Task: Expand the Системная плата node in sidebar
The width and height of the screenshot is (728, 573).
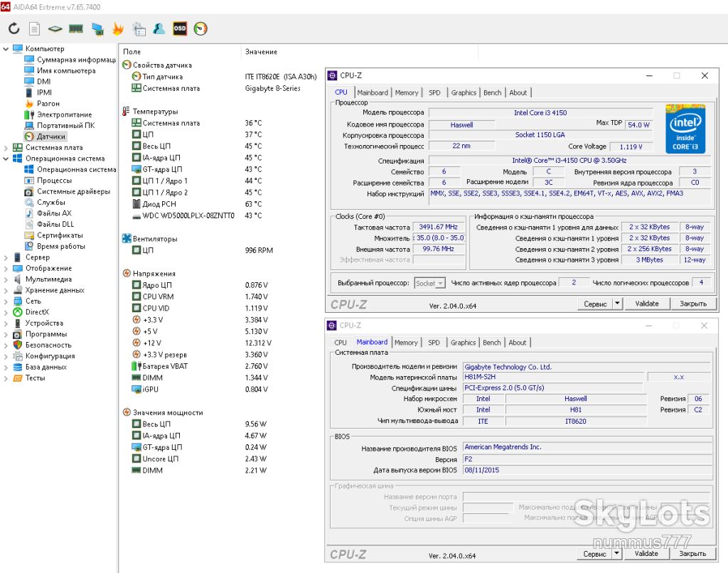Action: coord(6,148)
